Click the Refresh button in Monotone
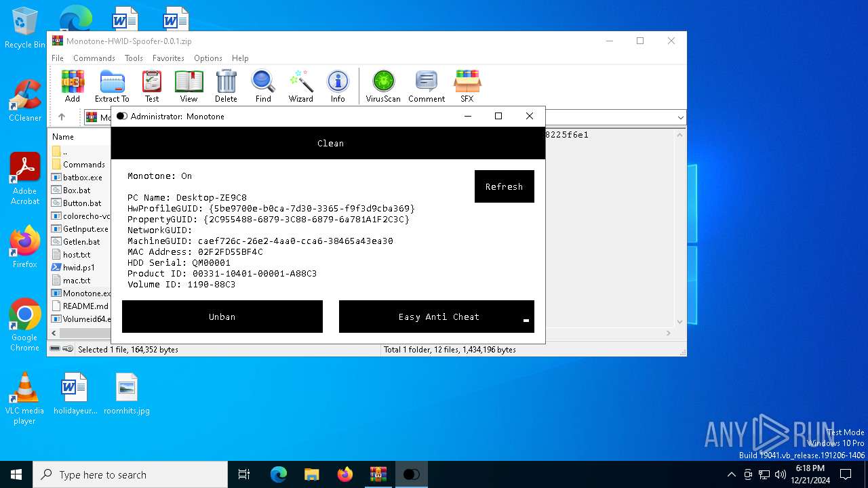The width and height of the screenshot is (868, 488). [x=505, y=186]
